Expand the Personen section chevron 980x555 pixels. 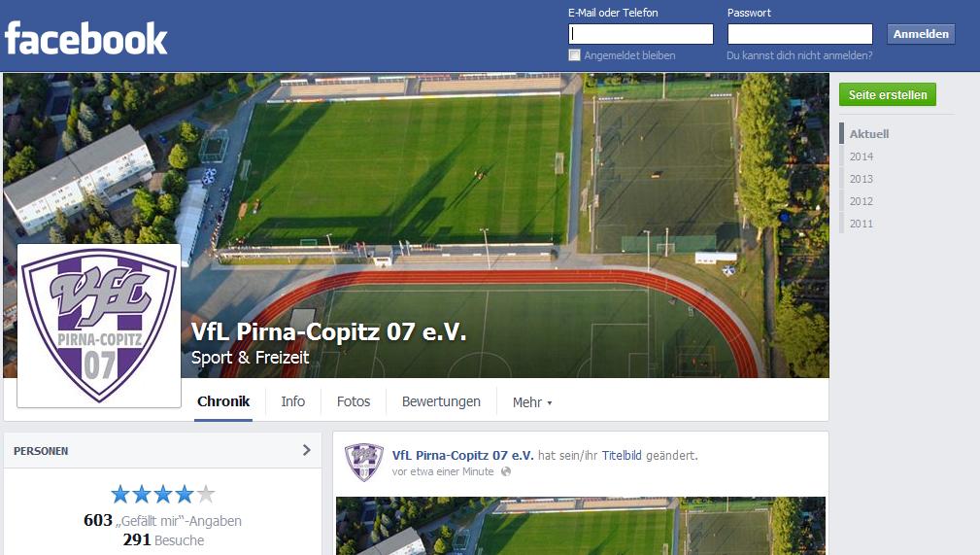tap(306, 450)
